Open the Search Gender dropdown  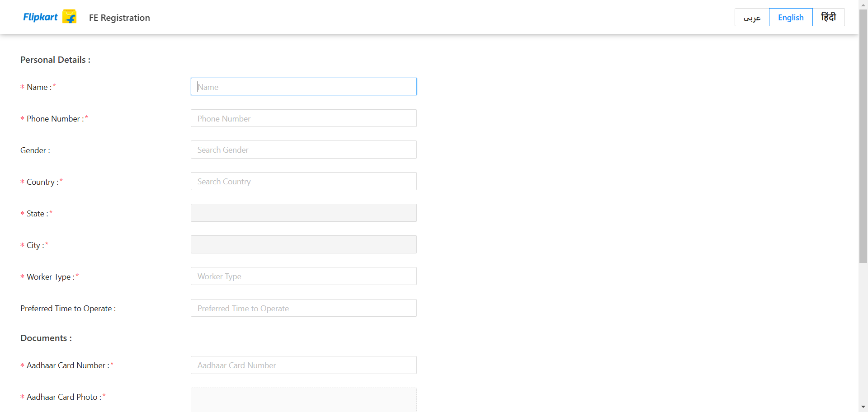point(303,150)
